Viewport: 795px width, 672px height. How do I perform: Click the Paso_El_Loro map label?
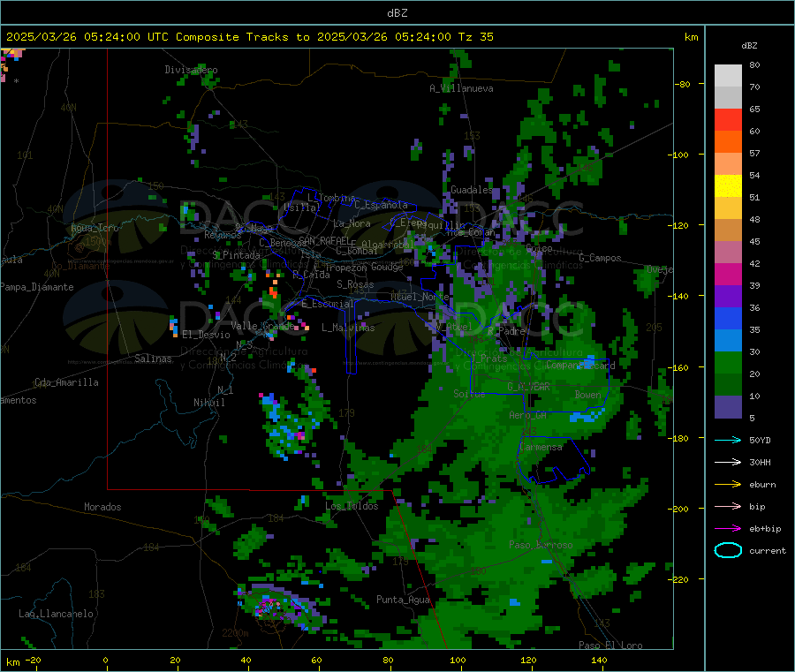click(x=610, y=646)
